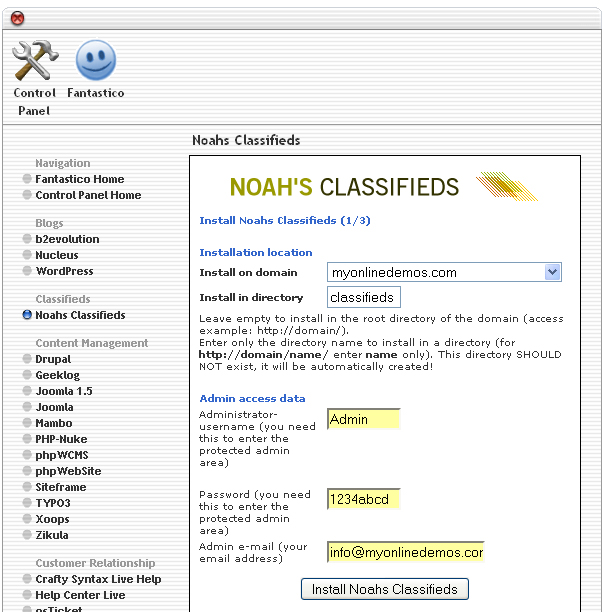Choose phpWCMS from the sidebar
Screen dimensions: 602x612
(62, 455)
